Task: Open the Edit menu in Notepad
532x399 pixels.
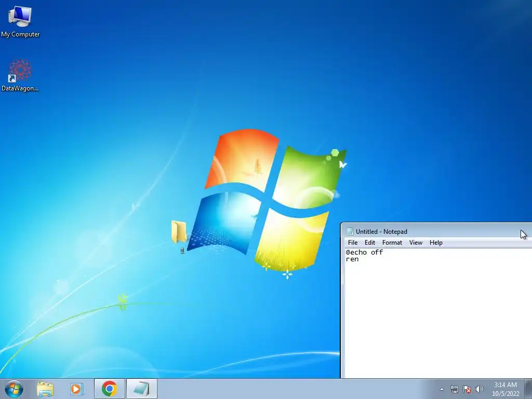Action: (370, 243)
